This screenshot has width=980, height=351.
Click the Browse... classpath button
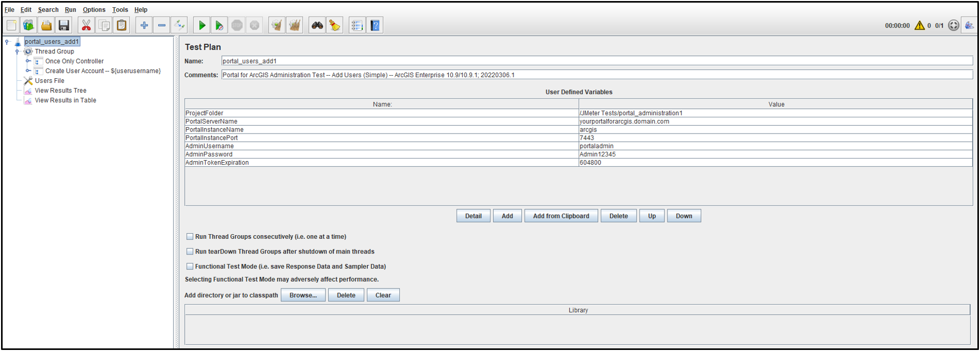[x=303, y=295]
